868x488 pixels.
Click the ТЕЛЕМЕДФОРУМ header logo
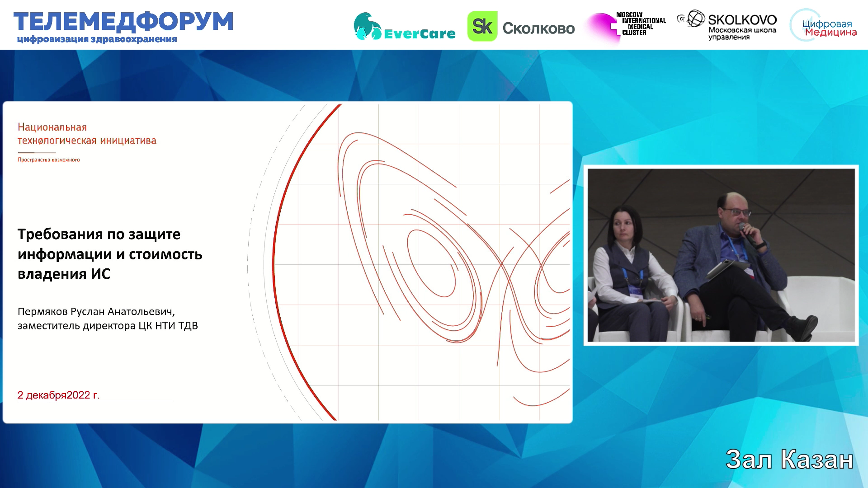pos(123,21)
